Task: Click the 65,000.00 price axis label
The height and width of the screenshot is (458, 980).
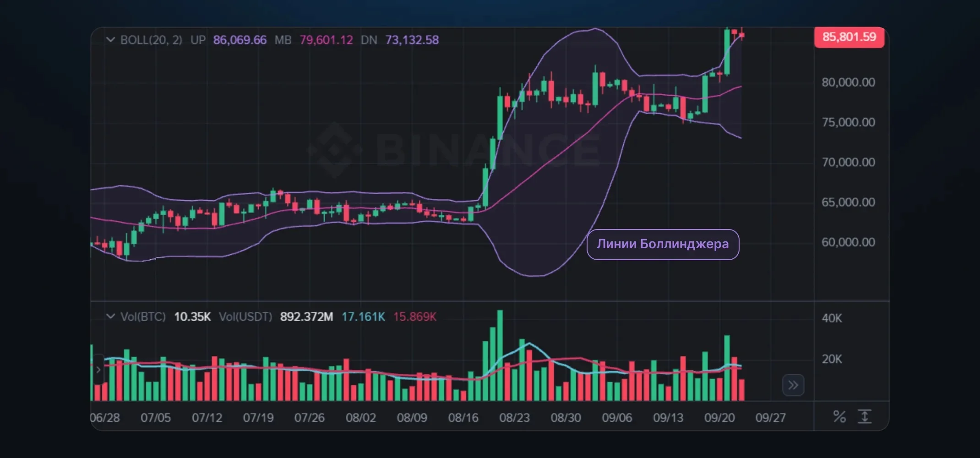Action: [848, 202]
